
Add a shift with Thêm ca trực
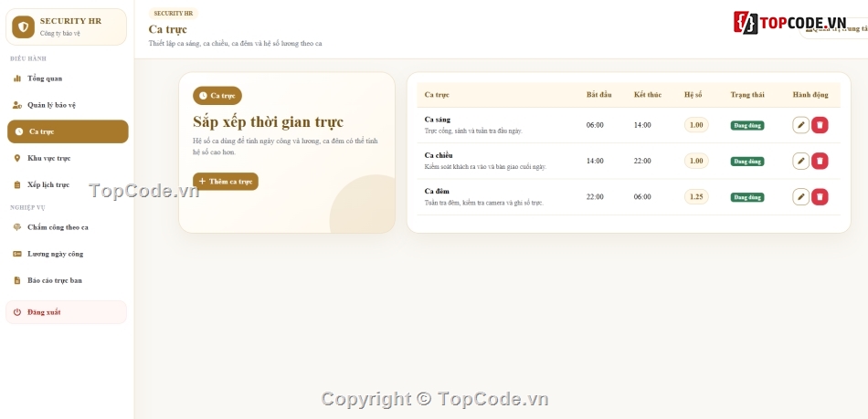(x=226, y=182)
